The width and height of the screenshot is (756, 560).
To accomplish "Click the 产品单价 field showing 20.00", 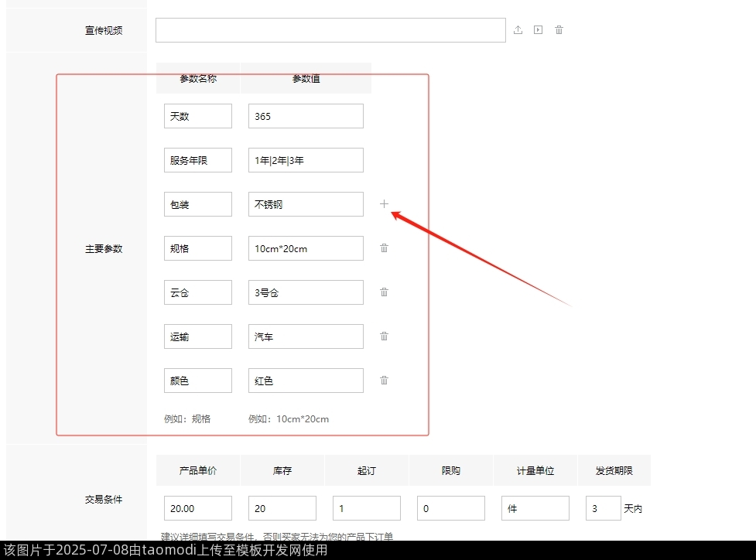I will click(x=197, y=508).
